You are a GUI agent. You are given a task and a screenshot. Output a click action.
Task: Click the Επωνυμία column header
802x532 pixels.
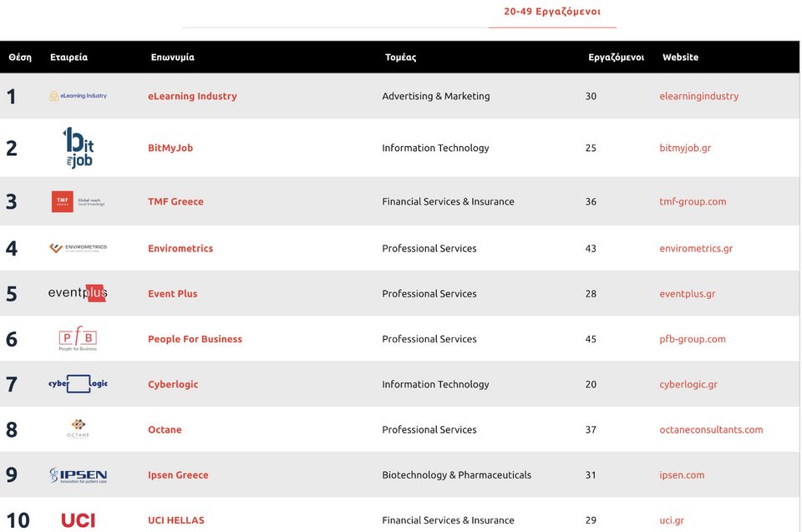[x=173, y=58]
